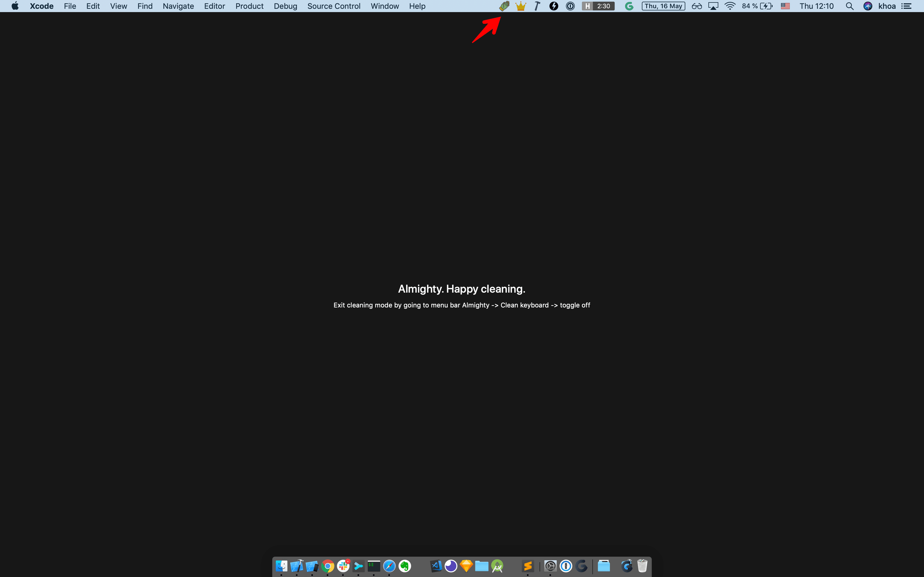Open the Source Control menu

[334, 6]
